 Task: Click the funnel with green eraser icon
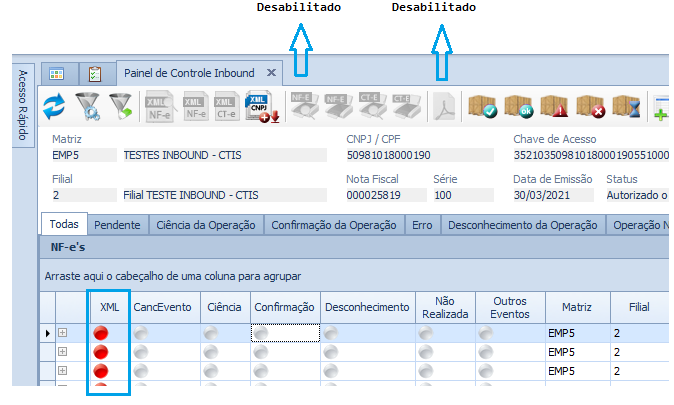121,106
